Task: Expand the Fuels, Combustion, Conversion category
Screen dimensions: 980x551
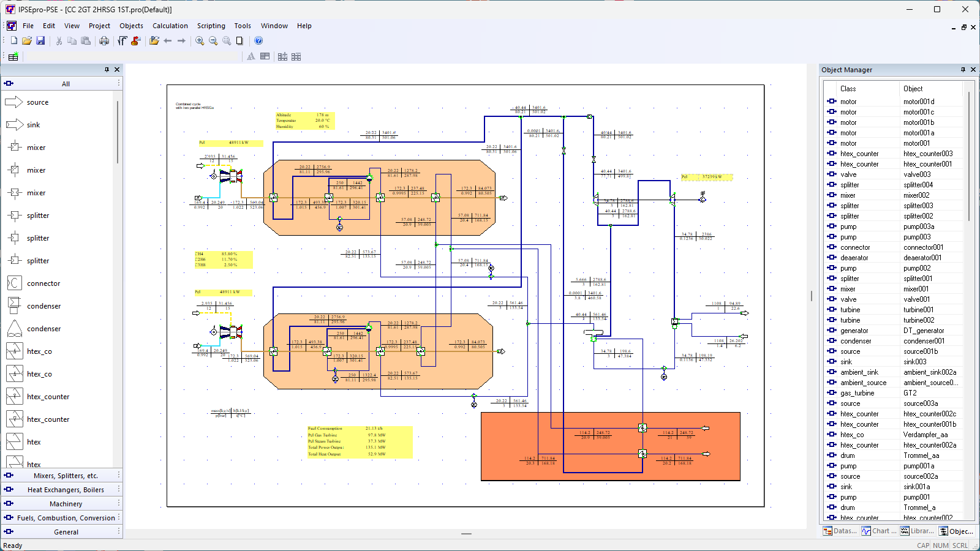Action: tap(66, 518)
